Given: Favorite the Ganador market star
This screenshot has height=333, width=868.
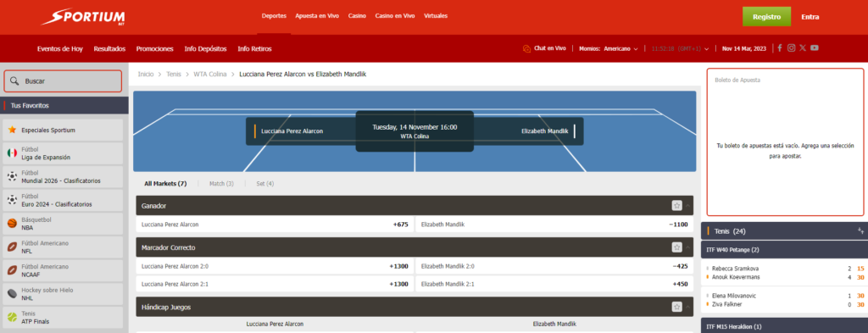Looking at the screenshot, I should point(676,206).
